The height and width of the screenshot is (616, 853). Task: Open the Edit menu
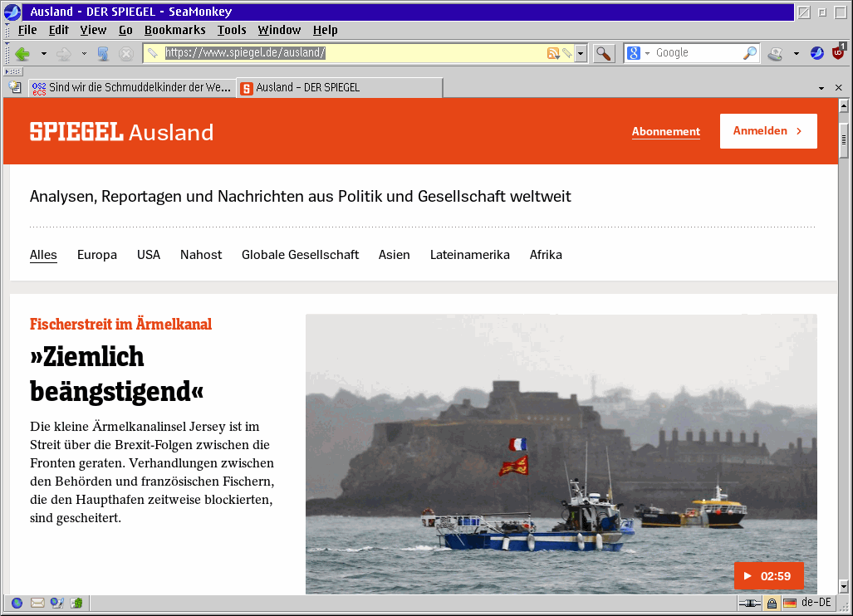(x=59, y=30)
